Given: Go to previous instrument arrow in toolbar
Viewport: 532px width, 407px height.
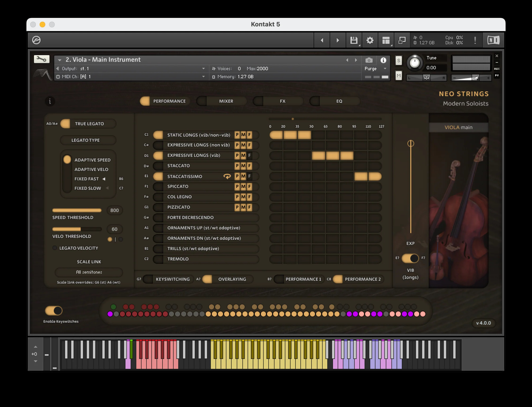Looking at the screenshot, I should pos(322,40).
